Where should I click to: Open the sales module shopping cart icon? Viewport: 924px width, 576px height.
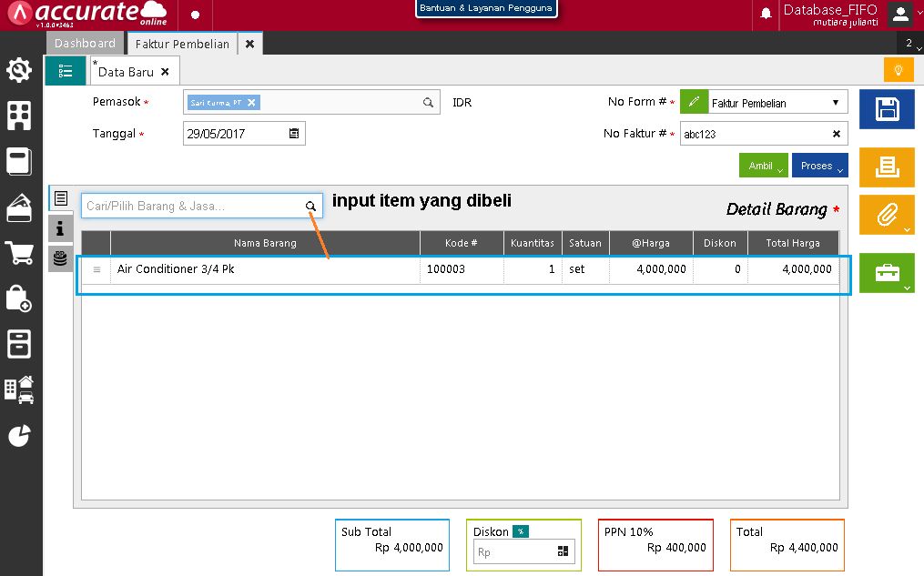19,253
